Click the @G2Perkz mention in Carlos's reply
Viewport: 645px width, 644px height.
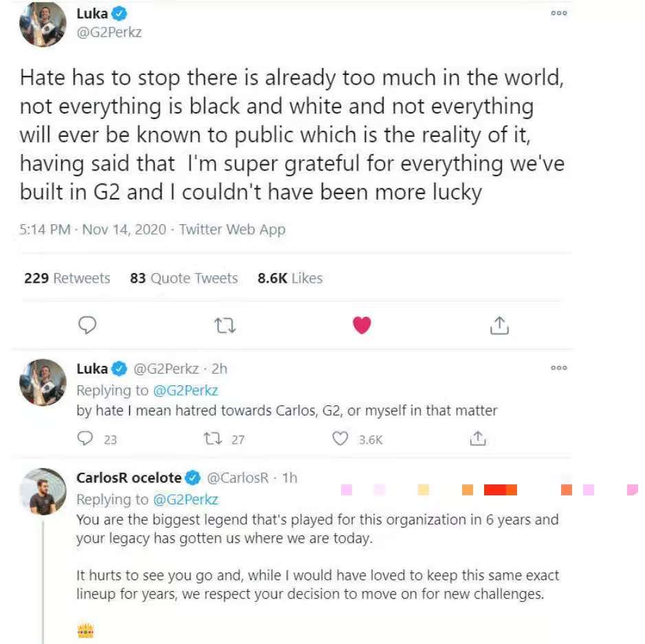click(185, 499)
